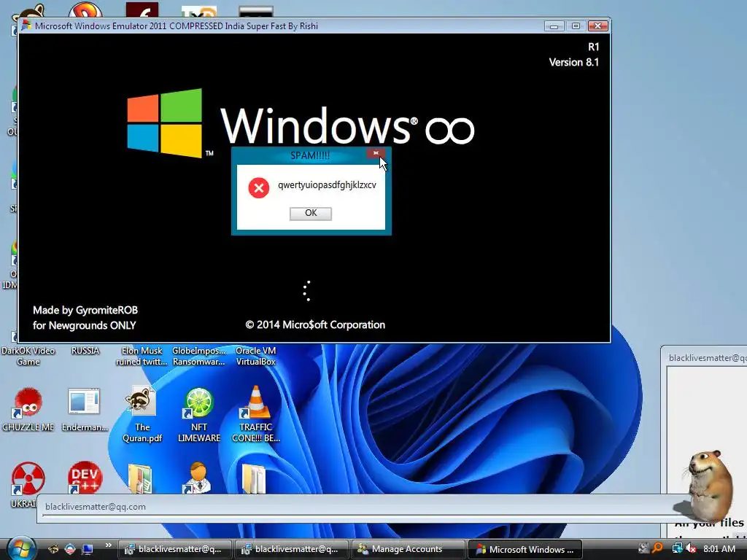Open the plain document folder icon on desktop
Screen dimensions: 747x560
coord(254,478)
